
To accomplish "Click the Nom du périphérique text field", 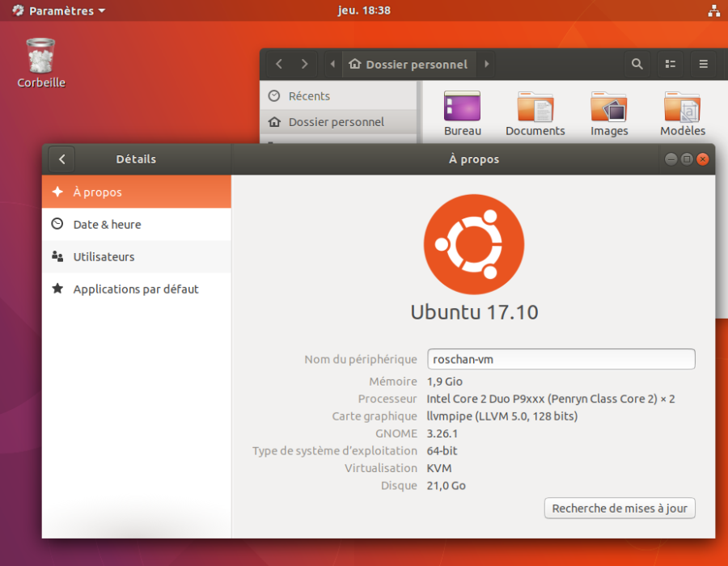I will (x=561, y=359).
